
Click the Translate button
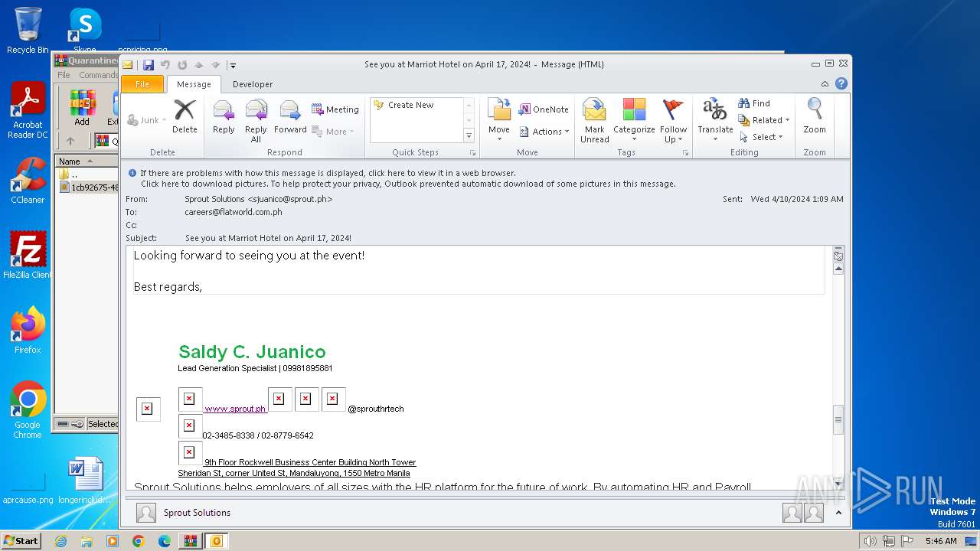(x=715, y=120)
